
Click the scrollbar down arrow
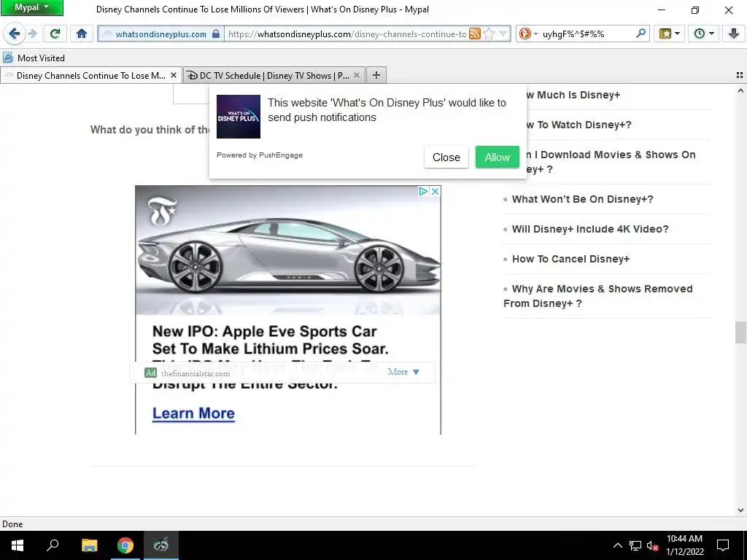740,510
